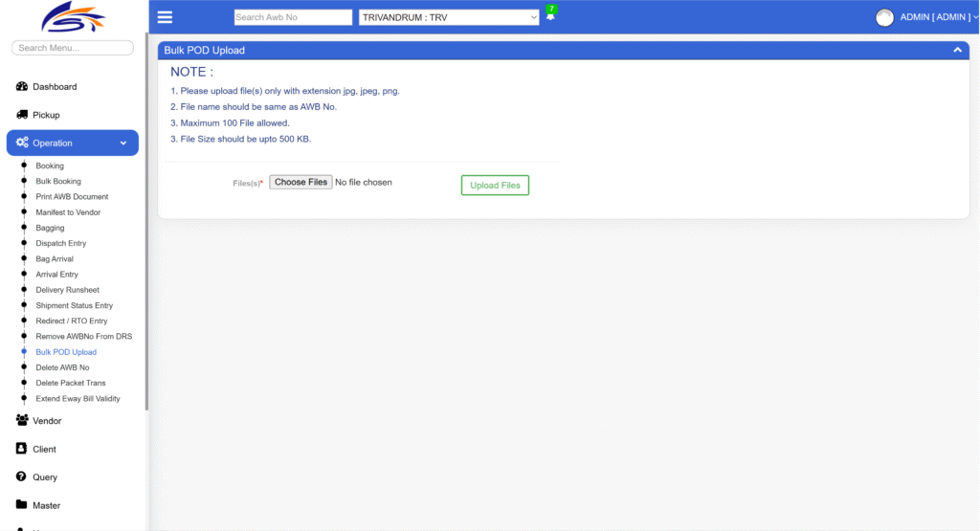Open the notification bell icon

pyautogui.click(x=550, y=16)
